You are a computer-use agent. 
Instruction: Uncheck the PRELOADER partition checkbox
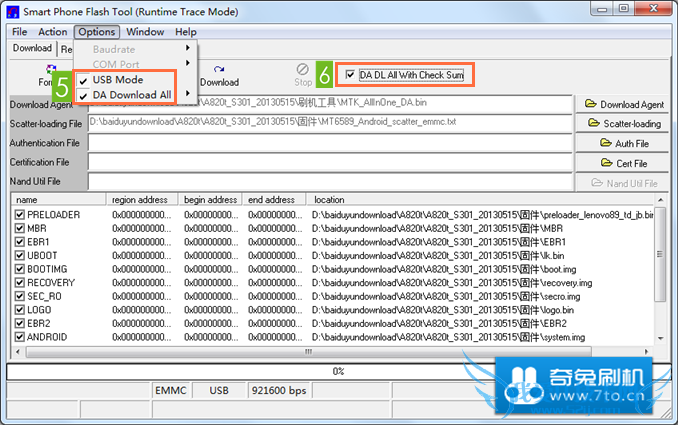tap(19, 215)
